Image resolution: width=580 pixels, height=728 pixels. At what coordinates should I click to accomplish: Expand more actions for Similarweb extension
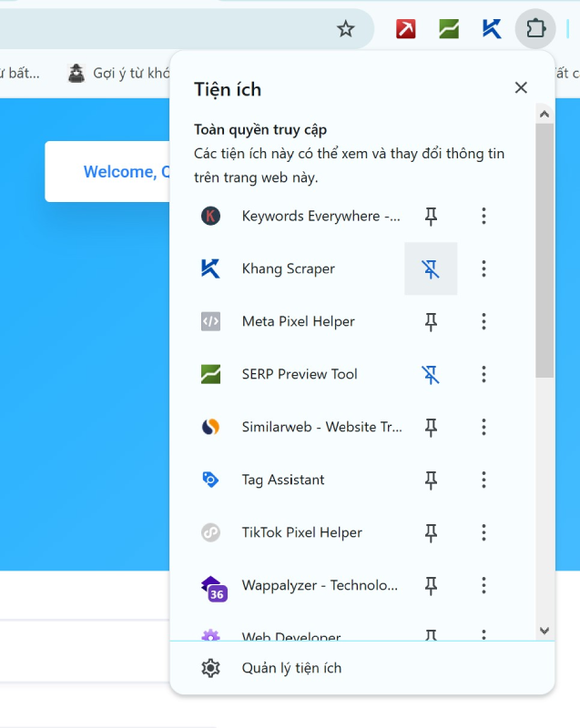pos(483,427)
